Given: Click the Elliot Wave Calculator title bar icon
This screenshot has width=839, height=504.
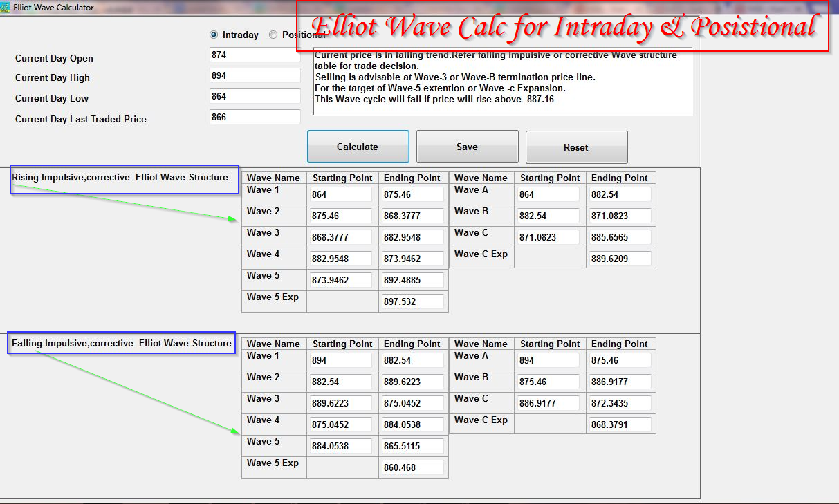Looking at the screenshot, I should click(x=6, y=7).
